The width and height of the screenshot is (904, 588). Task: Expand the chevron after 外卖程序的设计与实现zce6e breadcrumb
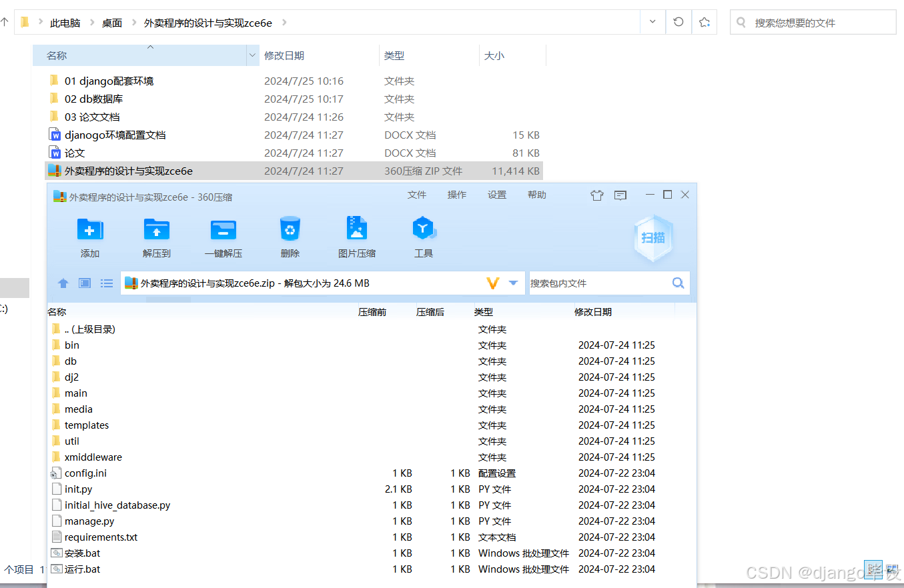tap(284, 22)
